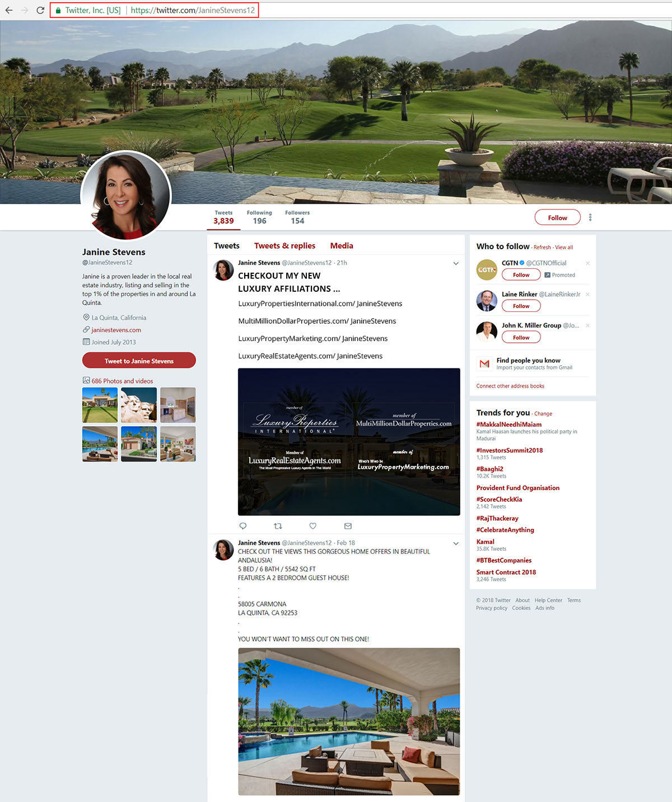Click Connect other address books

pyautogui.click(x=510, y=386)
